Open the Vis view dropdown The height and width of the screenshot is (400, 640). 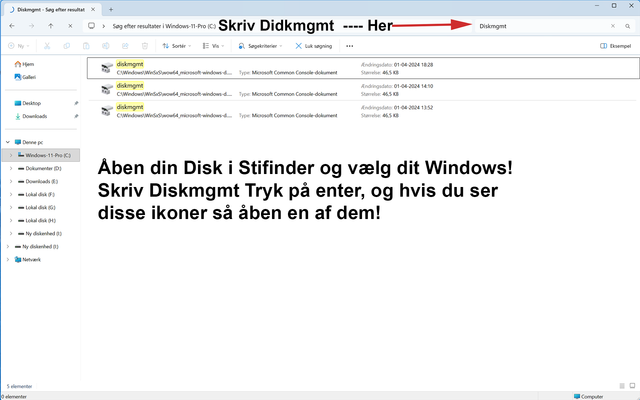click(x=213, y=46)
